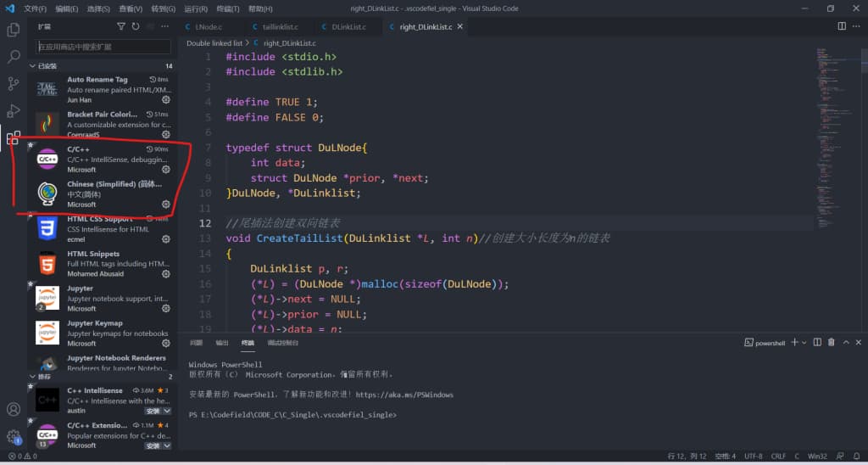Open settings gear for HTML Snippets
Screen dimensions: 868x465
pyautogui.click(x=165, y=274)
